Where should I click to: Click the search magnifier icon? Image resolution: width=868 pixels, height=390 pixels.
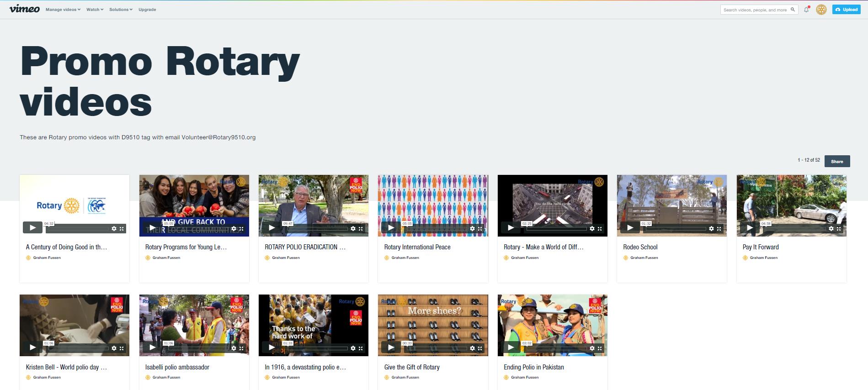coord(793,10)
